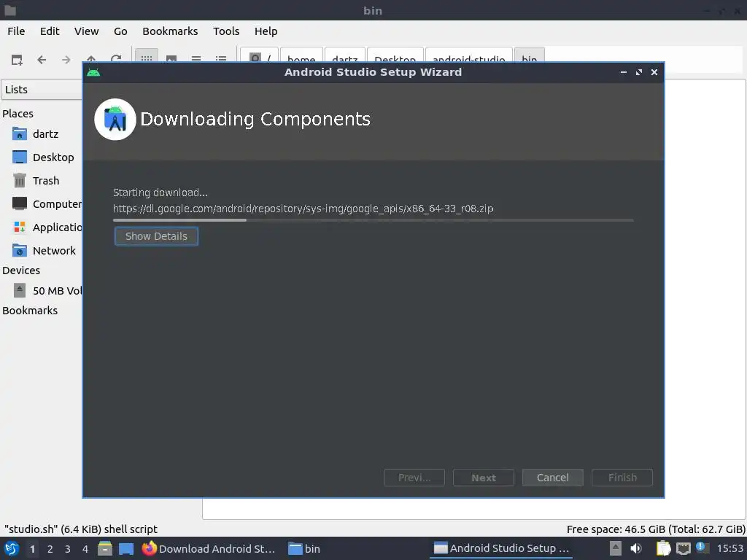This screenshot has height=560, width=747.
Task: Click the Free space status bar entry
Action: [656, 529]
